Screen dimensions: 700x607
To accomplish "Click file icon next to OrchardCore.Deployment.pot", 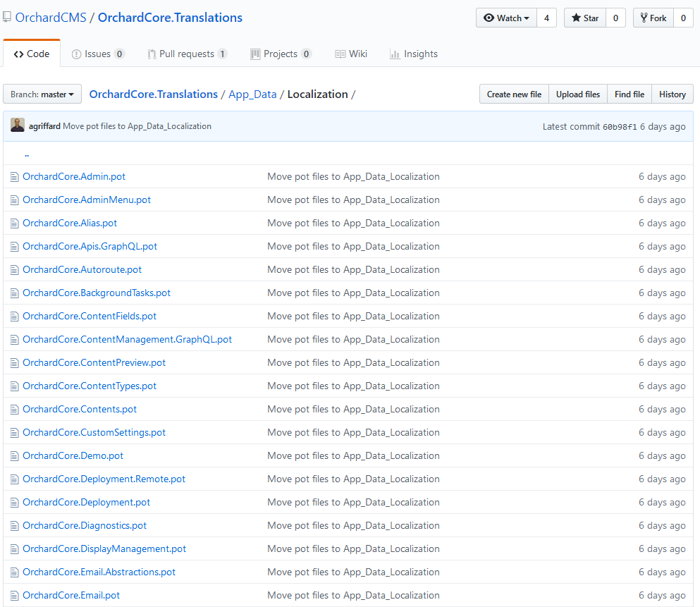I will [14, 503].
